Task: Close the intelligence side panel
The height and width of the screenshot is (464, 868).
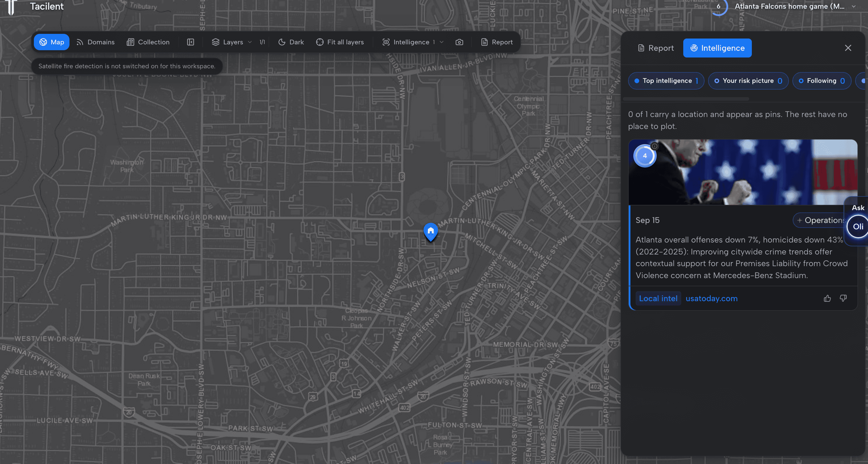Action: tap(848, 48)
